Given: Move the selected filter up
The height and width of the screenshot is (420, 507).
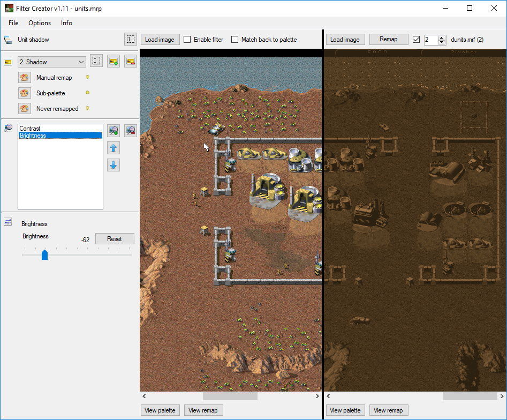Looking at the screenshot, I should [113, 148].
